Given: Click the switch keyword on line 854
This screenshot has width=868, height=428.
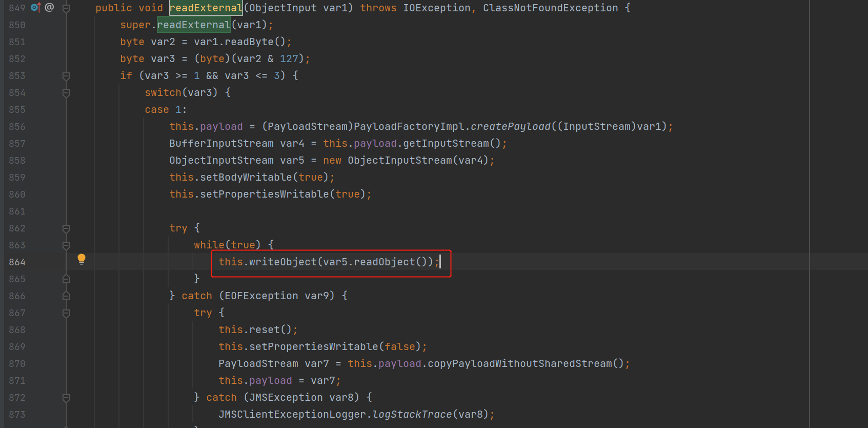Looking at the screenshot, I should point(163,93).
